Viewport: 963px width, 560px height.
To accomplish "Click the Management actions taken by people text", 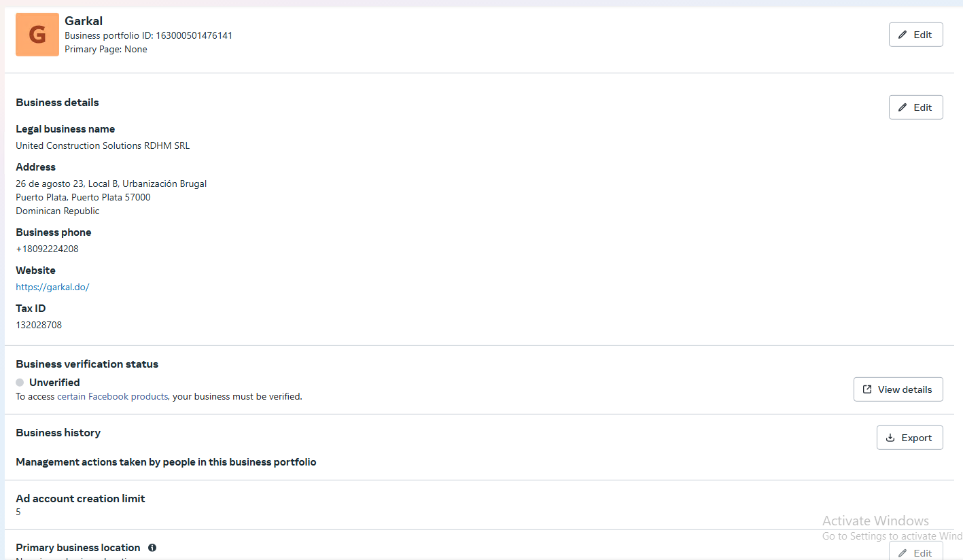I will tap(166, 462).
